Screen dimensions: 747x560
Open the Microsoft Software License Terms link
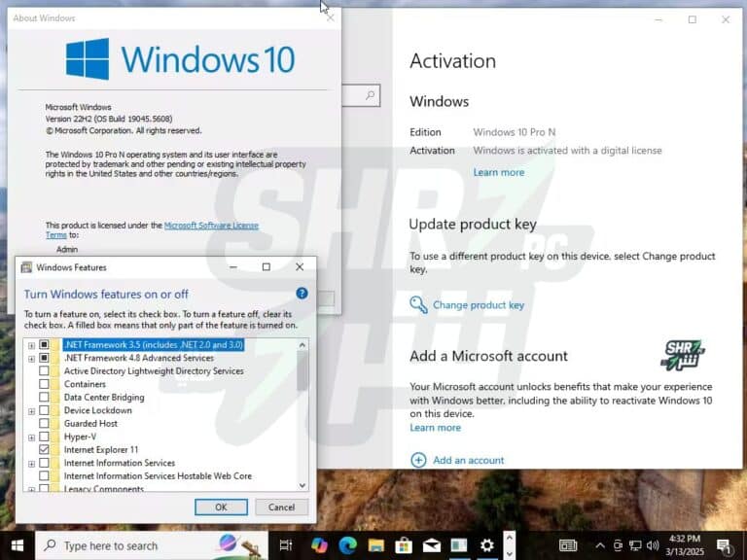coord(211,226)
